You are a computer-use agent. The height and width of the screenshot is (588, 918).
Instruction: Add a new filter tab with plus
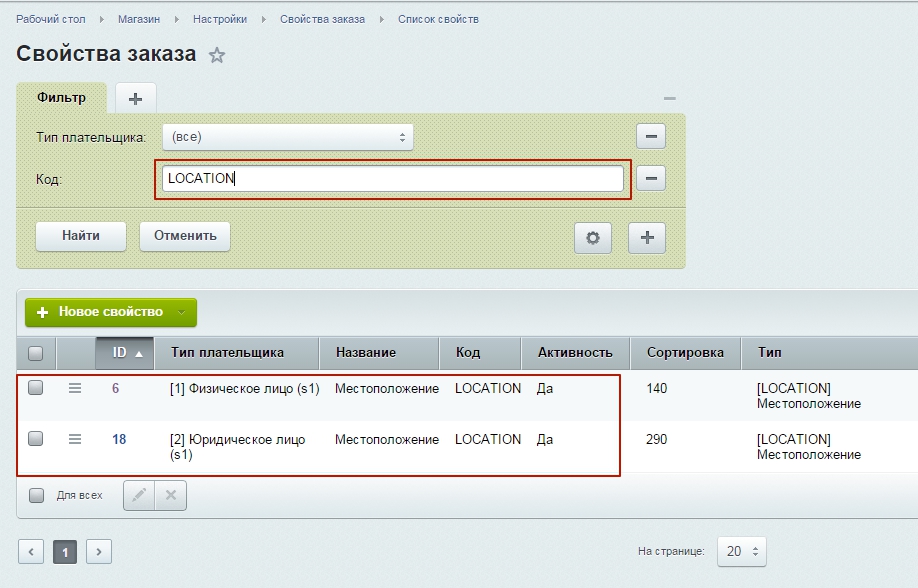(136, 98)
